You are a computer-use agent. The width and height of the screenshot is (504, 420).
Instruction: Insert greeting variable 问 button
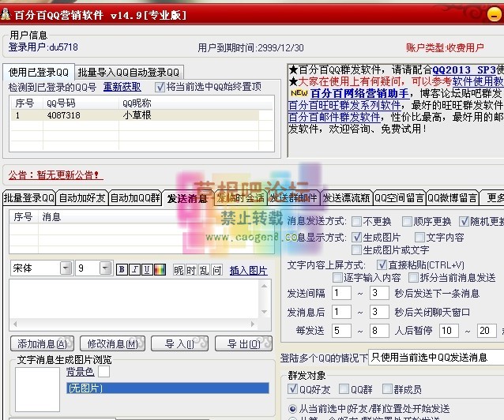(x=217, y=270)
